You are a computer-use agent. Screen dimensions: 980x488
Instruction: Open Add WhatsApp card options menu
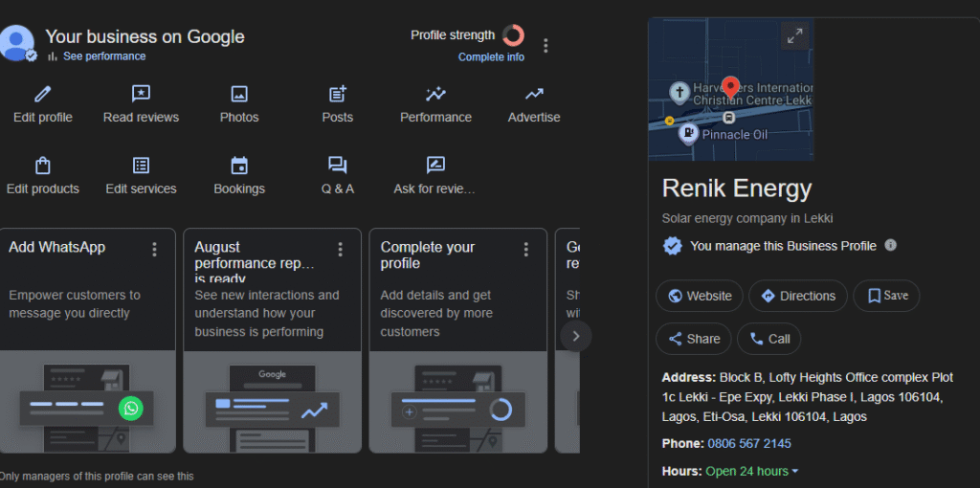(154, 250)
